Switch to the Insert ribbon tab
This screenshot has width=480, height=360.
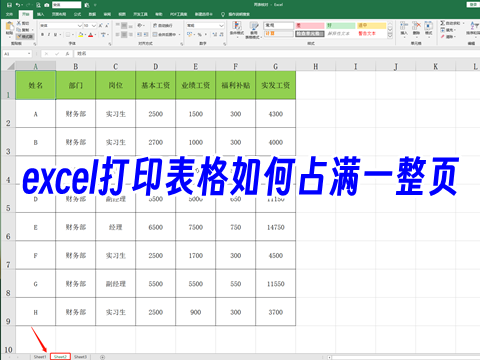pos(40,14)
